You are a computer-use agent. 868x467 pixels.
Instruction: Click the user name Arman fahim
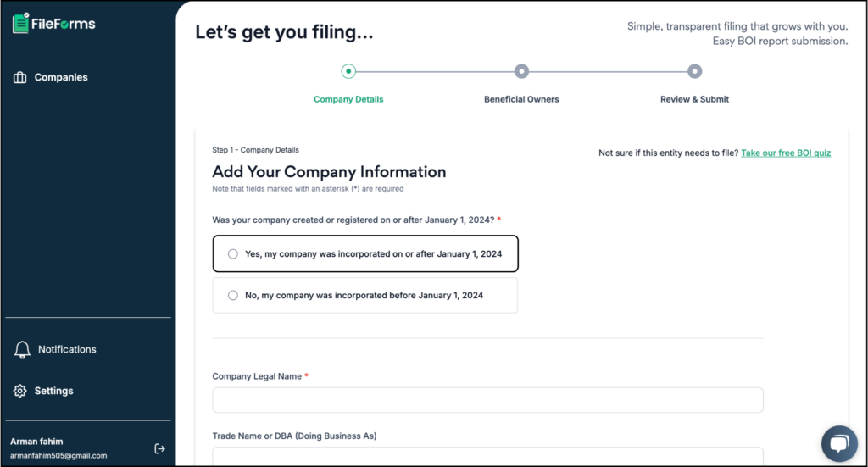36,442
